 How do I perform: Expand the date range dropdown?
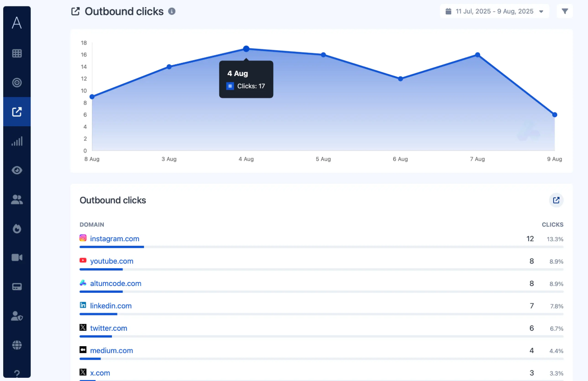click(494, 11)
